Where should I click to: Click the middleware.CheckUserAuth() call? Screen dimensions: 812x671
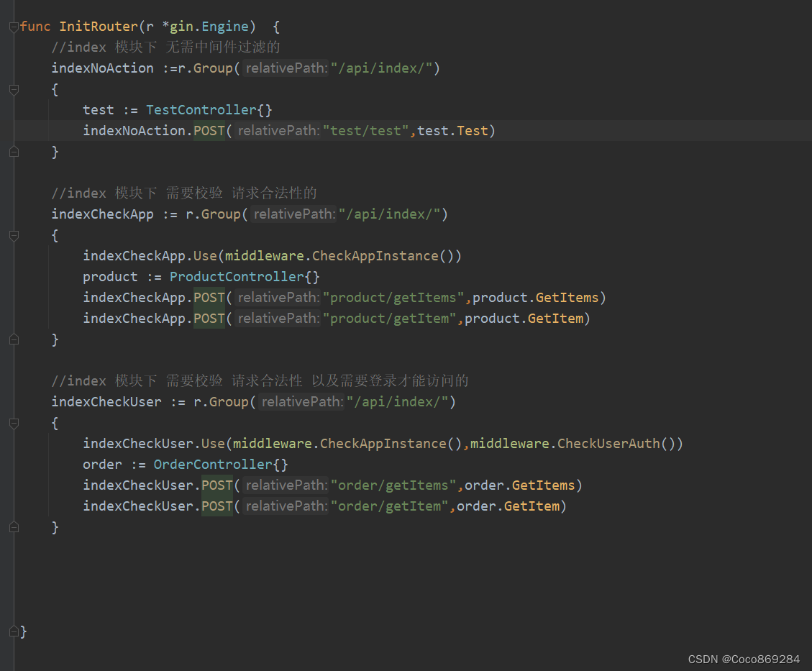(x=572, y=444)
